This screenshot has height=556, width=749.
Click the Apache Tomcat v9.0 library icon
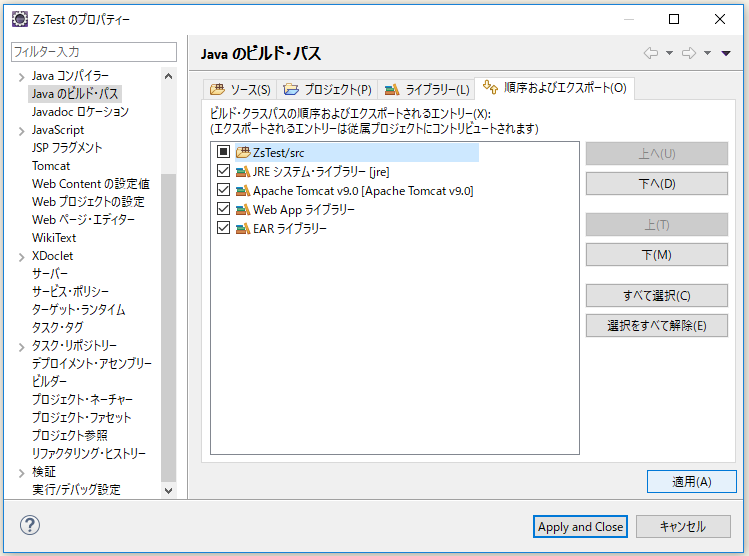pyautogui.click(x=243, y=190)
